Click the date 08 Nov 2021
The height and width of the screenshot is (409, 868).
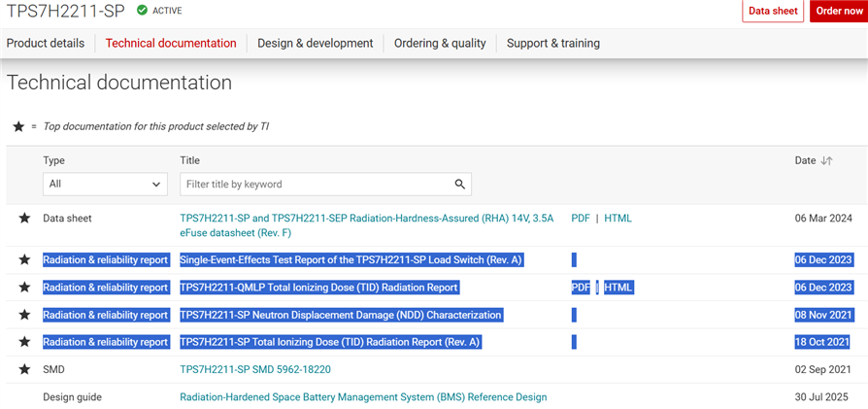coord(823,315)
